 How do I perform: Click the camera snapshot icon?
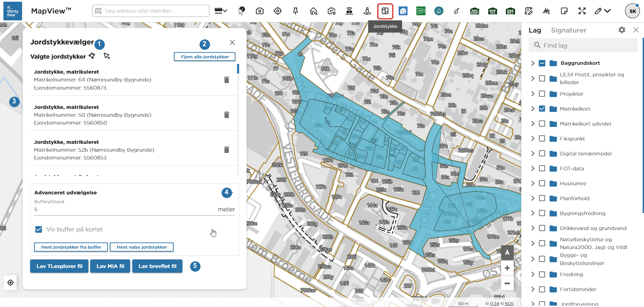[260, 11]
